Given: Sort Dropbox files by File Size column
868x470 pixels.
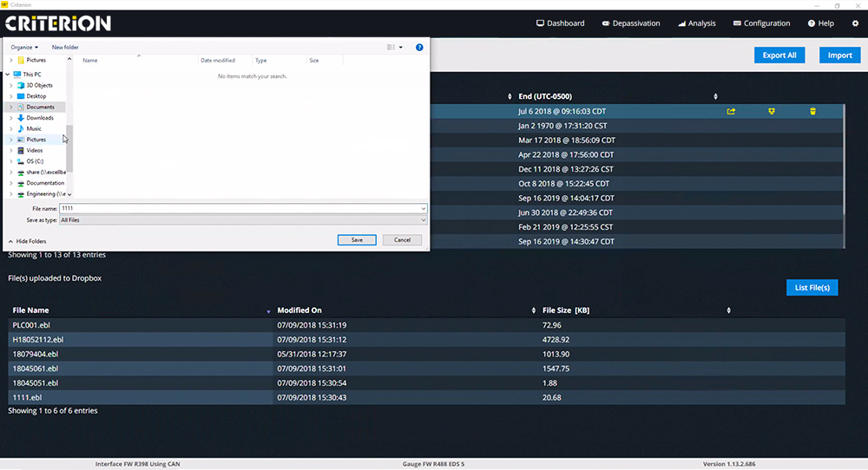Looking at the screenshot, I should (x=728, y=310).
